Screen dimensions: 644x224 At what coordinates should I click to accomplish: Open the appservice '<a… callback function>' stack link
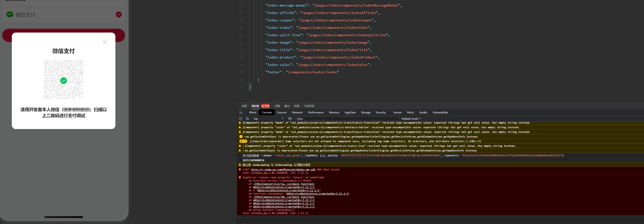tap(284, 184)
